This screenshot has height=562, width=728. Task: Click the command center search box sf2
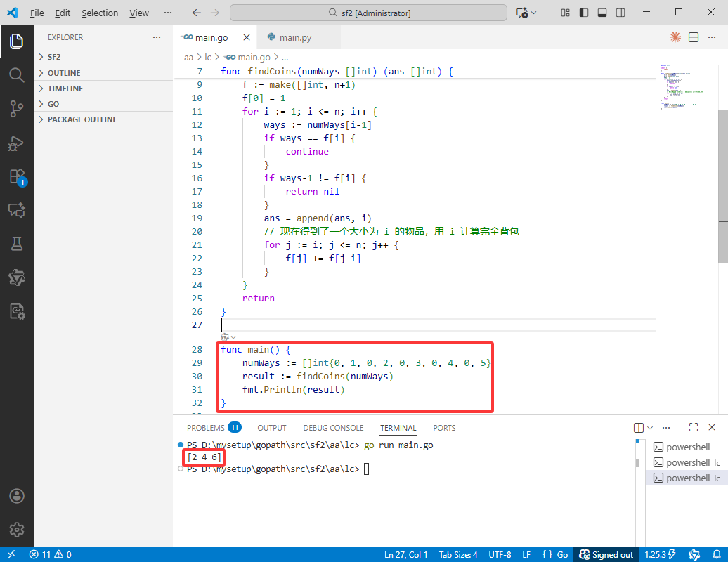(368, 13)
